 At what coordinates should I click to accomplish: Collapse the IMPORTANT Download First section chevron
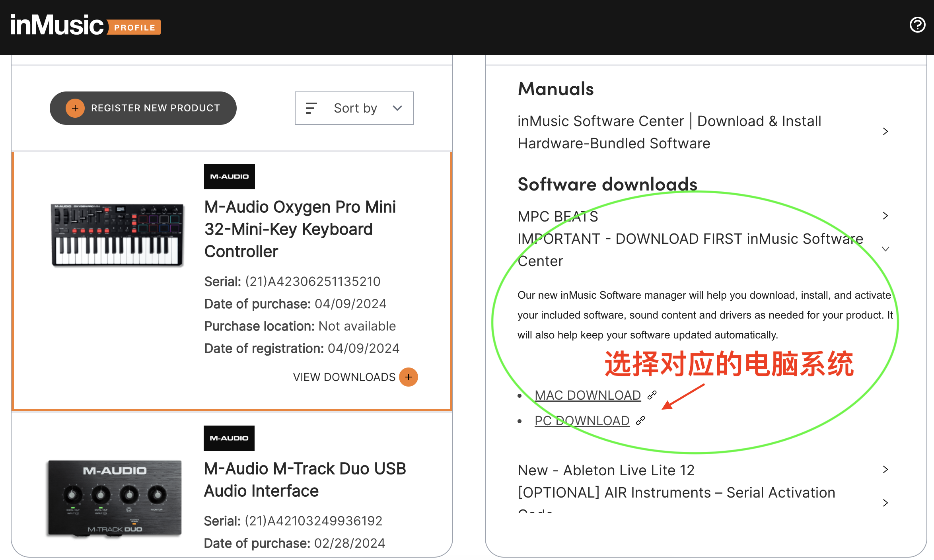tap(885, 249)
